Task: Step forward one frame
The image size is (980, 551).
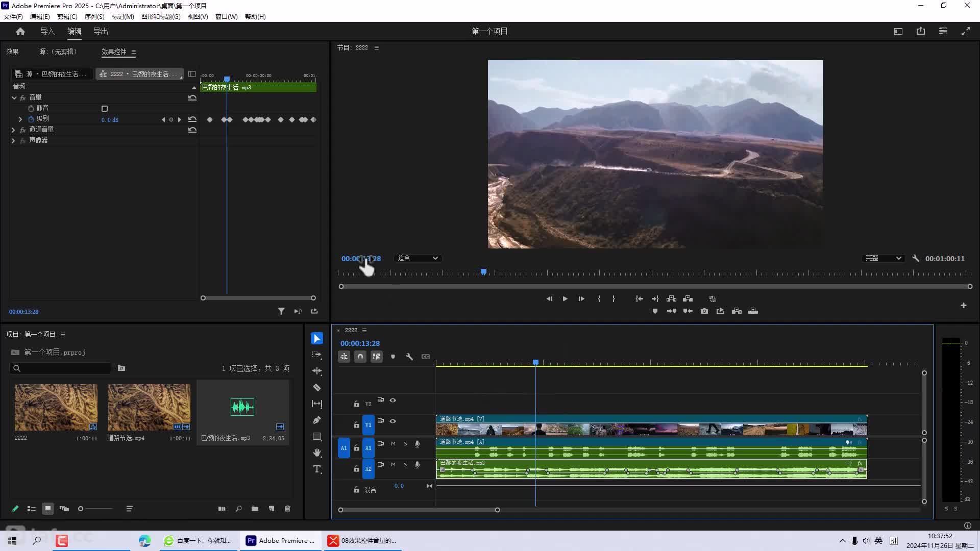Action: [x=581, y=299]
